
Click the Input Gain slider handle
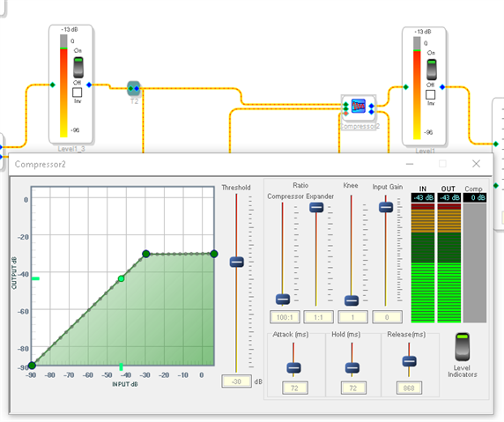tap(386, 207)
